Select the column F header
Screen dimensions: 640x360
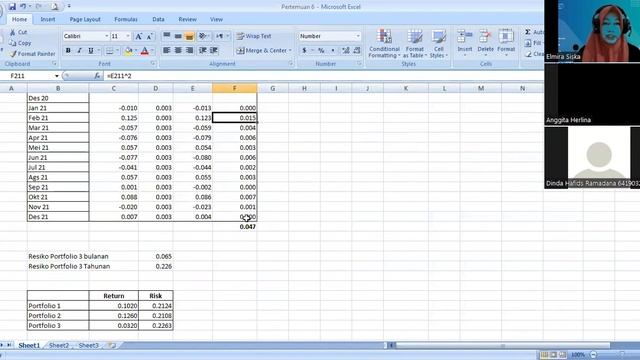[234, 88]
